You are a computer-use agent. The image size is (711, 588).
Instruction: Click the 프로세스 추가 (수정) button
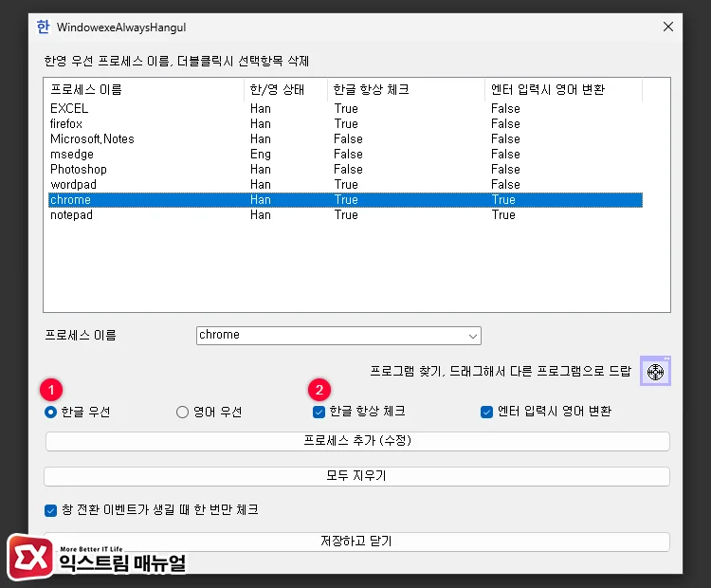(x=357, y=441)
